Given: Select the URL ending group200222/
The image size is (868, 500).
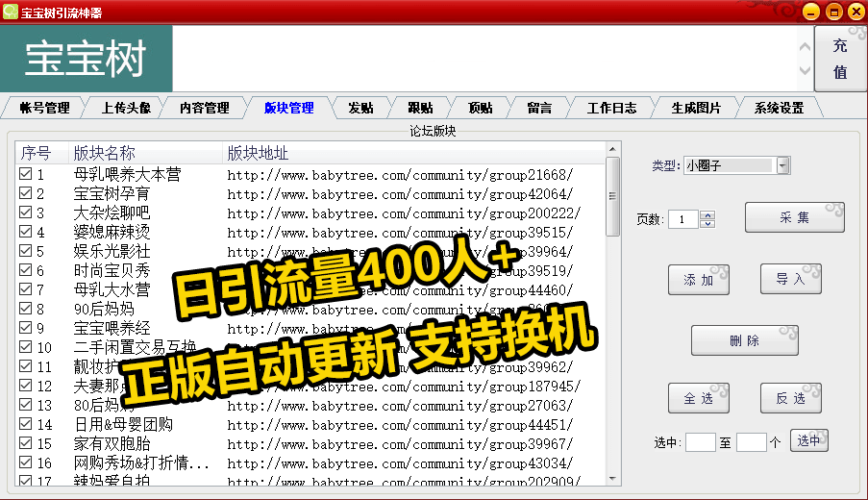Looking at the screenshot, I should (x=404, y=213).
